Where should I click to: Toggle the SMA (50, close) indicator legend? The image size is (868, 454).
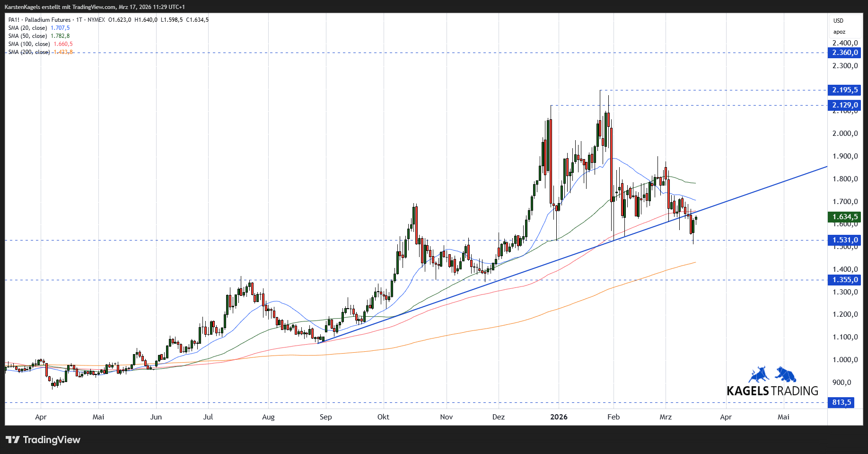point(28,36)
